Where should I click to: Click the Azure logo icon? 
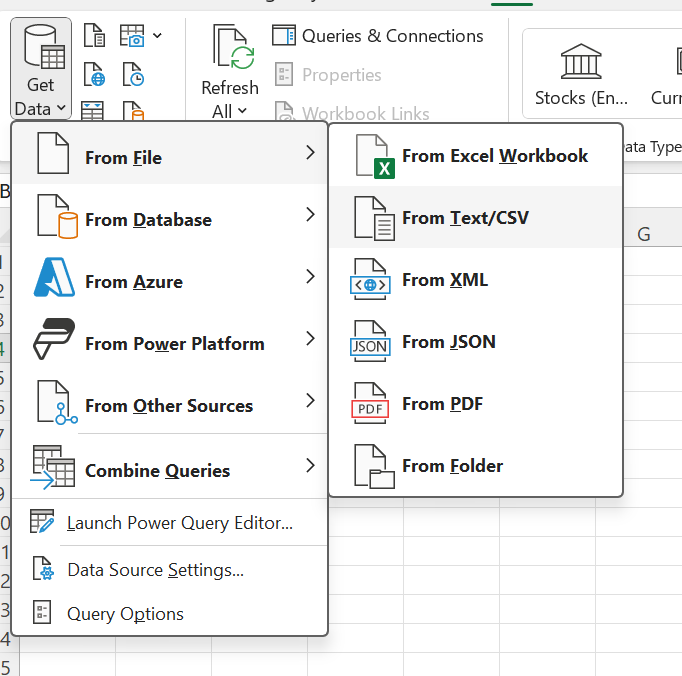click(x=54, y=277)
